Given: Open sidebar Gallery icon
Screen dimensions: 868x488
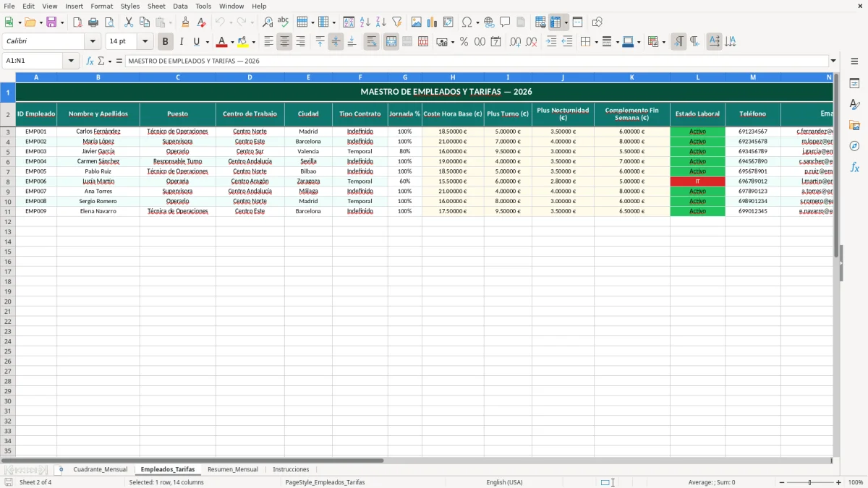Looking at the screenshot, I should 854,125.
